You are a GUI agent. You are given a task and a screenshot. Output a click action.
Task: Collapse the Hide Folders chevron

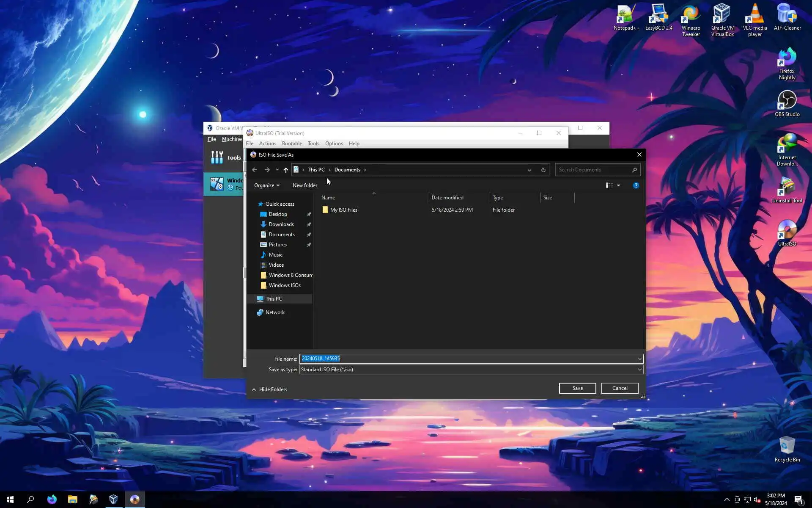click(x=254, y=389)
